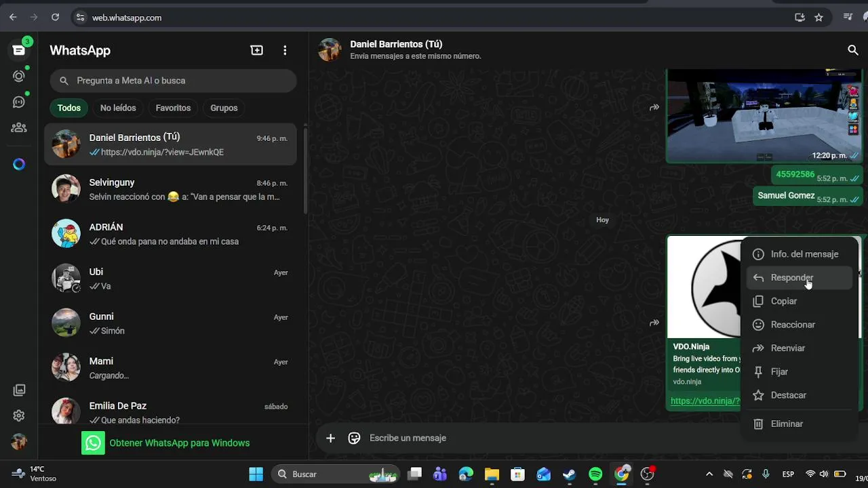The width and height of the screenshot is (868, 488).
Task: Select the No leídos filter chip
Action: click(x=118, y=108)
